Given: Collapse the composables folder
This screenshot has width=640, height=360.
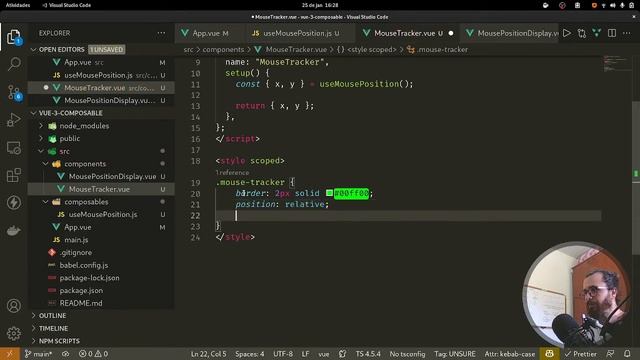Looking at the screenshot, I should coord(46,202).
